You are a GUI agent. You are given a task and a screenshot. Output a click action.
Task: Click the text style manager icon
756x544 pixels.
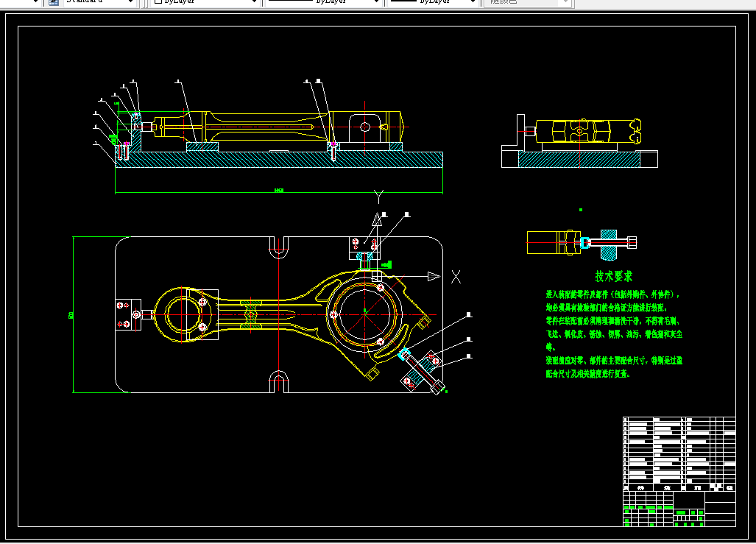click(54, 2)
